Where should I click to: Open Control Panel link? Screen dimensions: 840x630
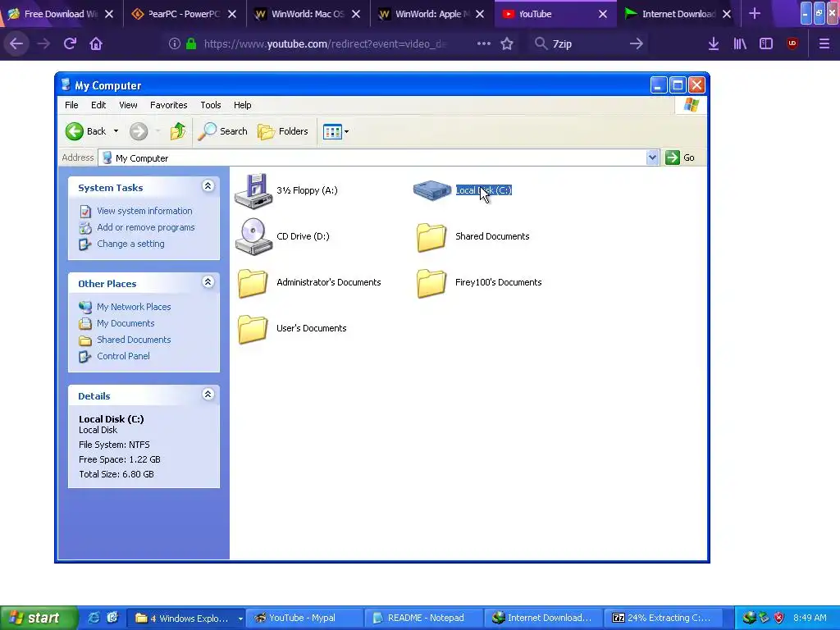point(123,356)
